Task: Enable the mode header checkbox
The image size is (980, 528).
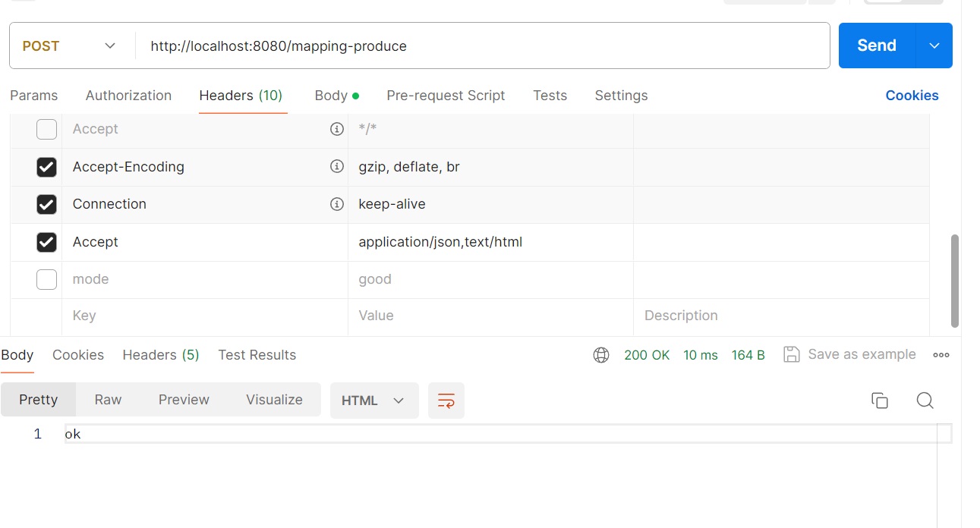Action: click(46, 280)
